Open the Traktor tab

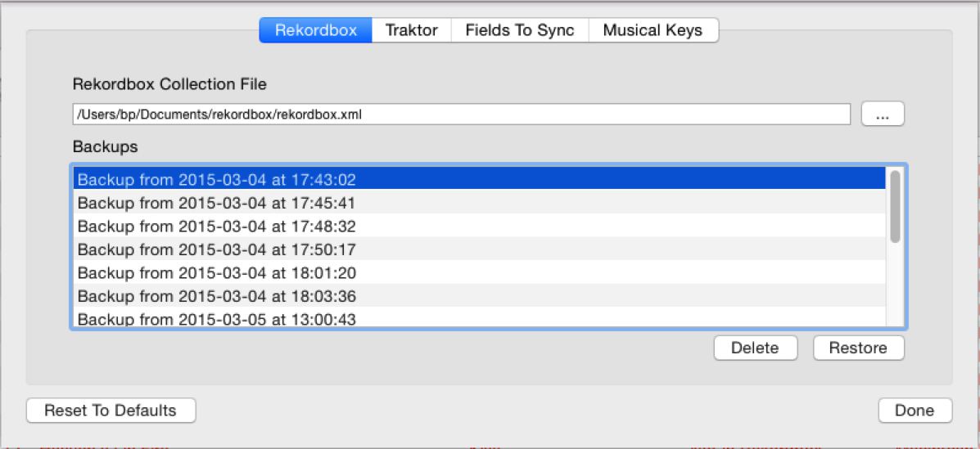(x=411, y=30)
